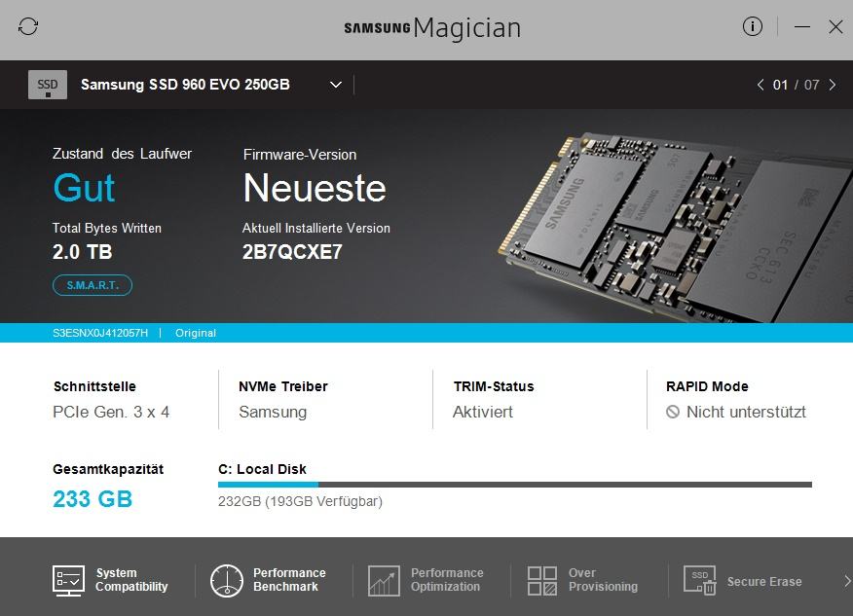The image size is (853, 616).
Task: Click the firmware version 2B7QCXE7
Action: (x=292, y=252)
